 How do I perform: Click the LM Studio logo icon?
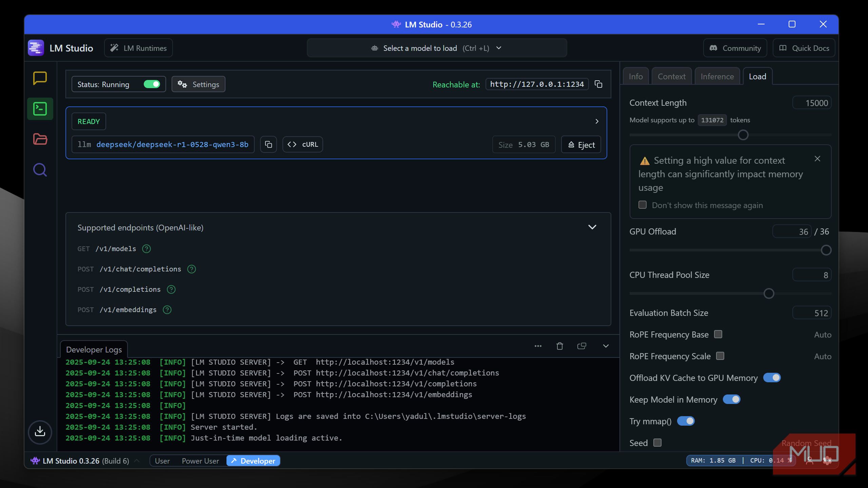click(x=36, y=48)
